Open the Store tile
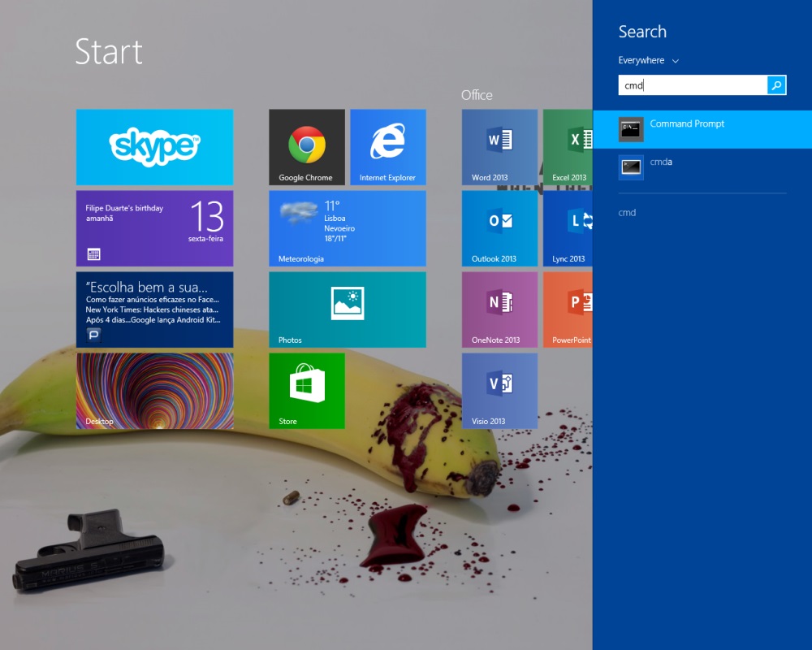The height and width of the screenshot is (650, 812). point(307,391)
